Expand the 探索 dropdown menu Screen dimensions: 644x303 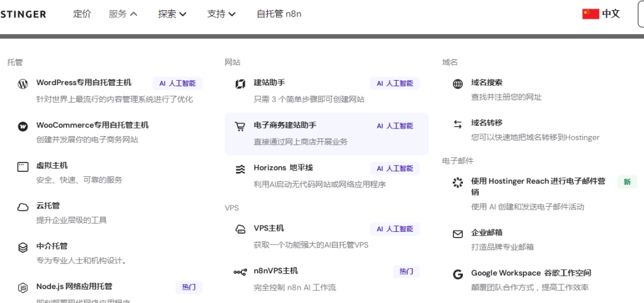click(x=172, y=14)
